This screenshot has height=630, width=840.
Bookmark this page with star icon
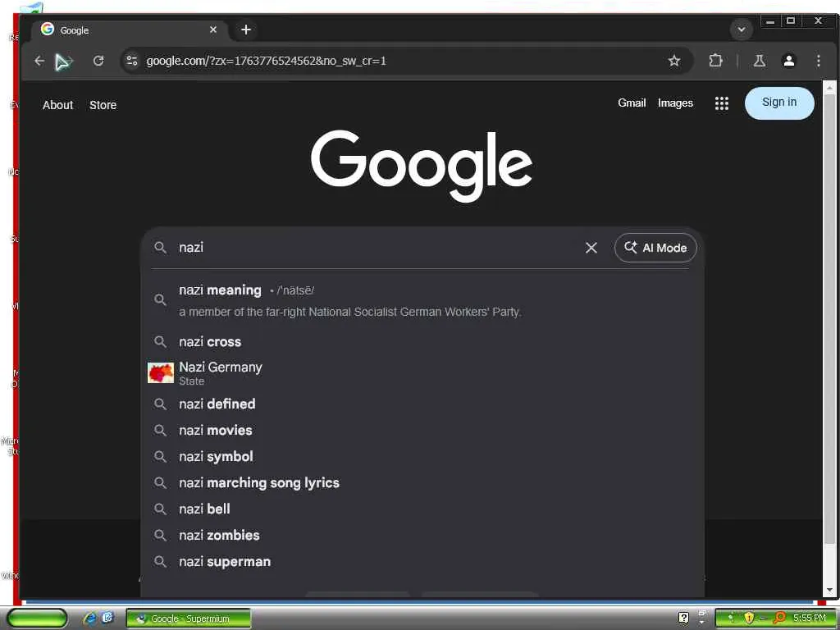[x=674, y=61]
